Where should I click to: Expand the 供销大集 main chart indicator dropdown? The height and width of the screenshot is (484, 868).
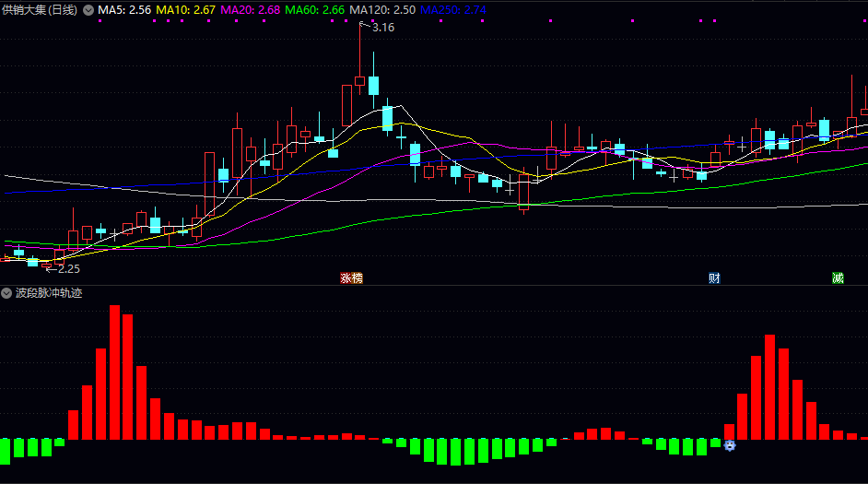coord(88,10)
